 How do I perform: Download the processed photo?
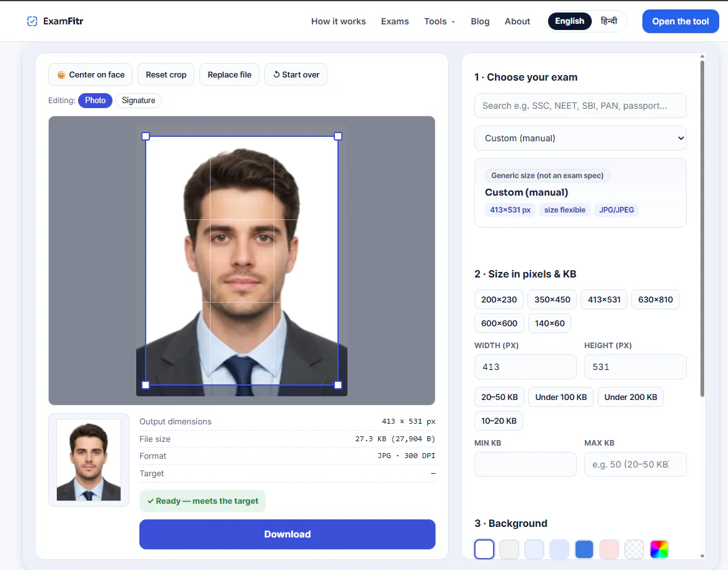coord(287,534)
